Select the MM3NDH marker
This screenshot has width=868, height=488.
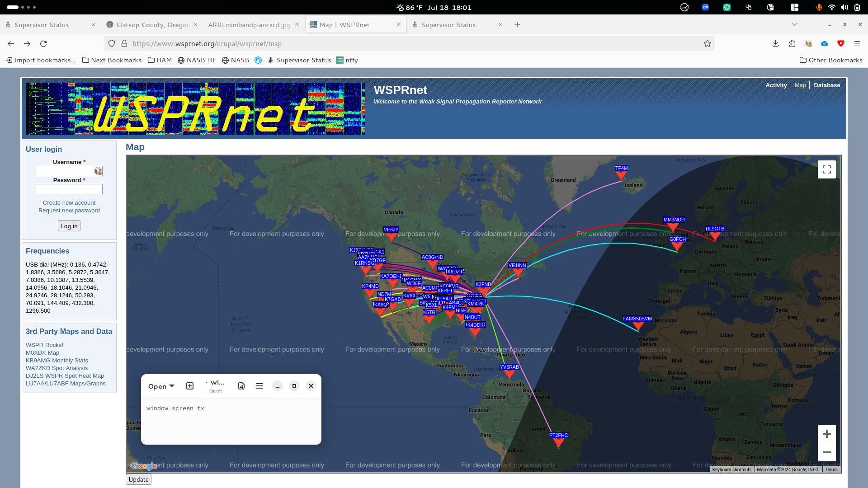point(674,226)
